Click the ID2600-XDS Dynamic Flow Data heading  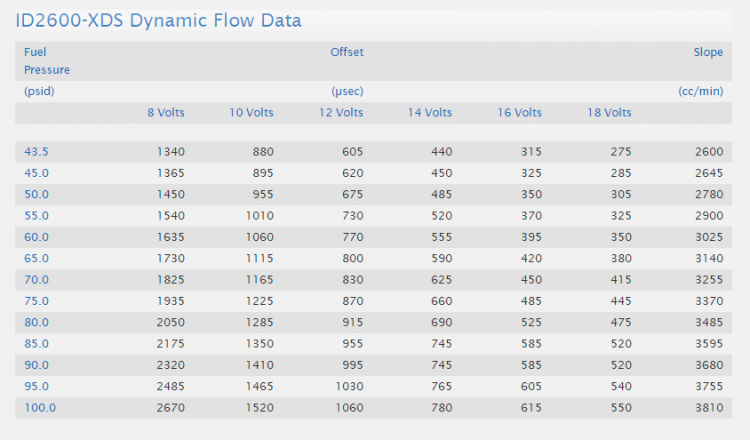(x=158, y=21)
